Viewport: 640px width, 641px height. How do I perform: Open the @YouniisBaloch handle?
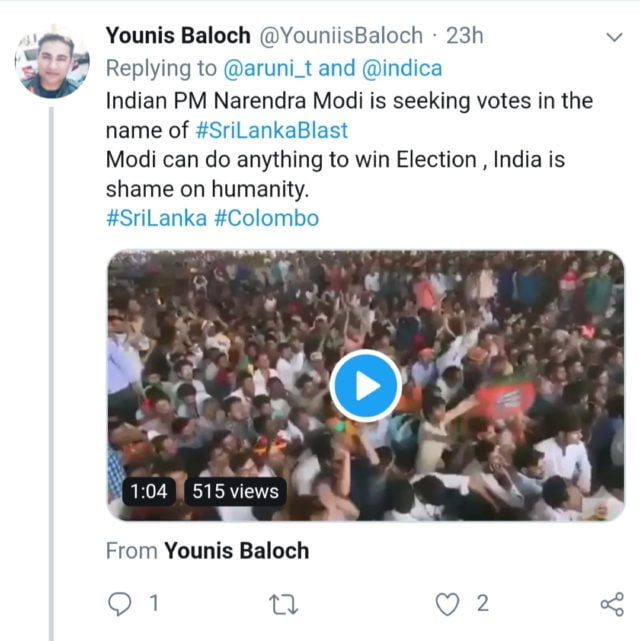[x=342, y=36]
